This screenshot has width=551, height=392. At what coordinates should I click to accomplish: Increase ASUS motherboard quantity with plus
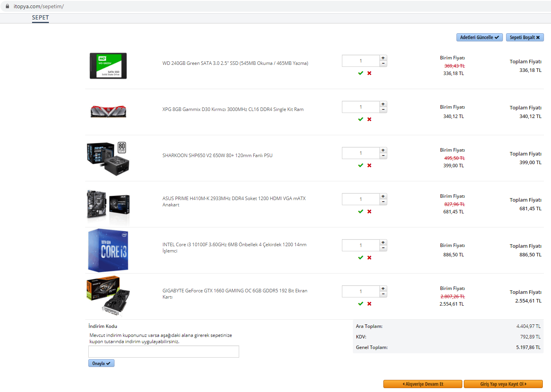point(383,196)
